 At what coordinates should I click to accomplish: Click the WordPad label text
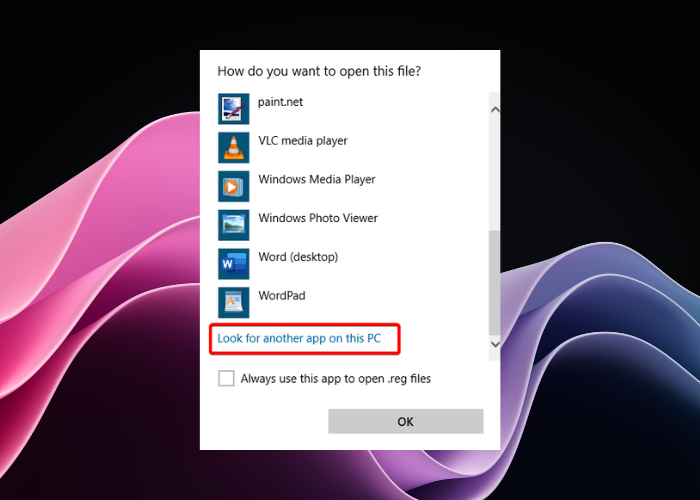point(282,296)
